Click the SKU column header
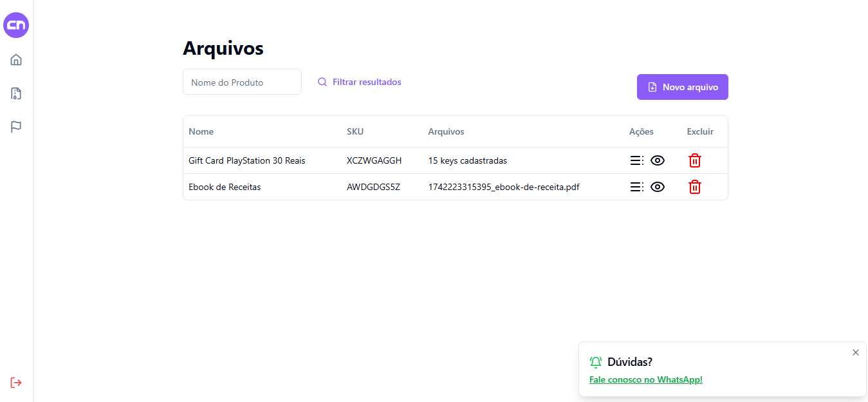The height and width of the screenshot is (402, 868). [355, 131]
